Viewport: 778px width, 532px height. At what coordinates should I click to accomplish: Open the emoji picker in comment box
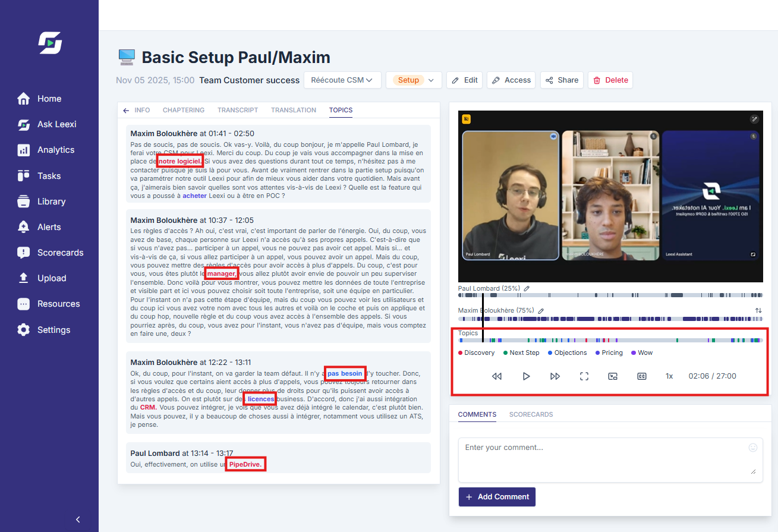coord(753,448)
